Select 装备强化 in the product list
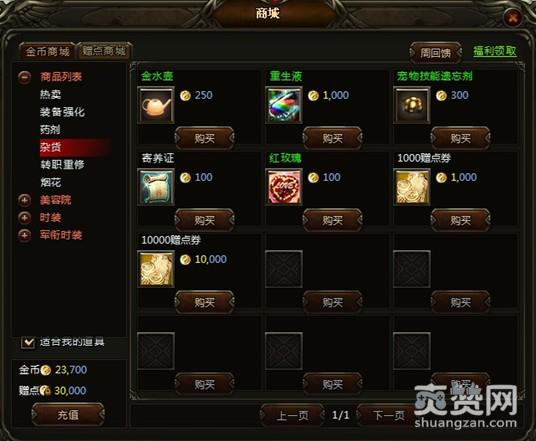 [x=62, y=112]
